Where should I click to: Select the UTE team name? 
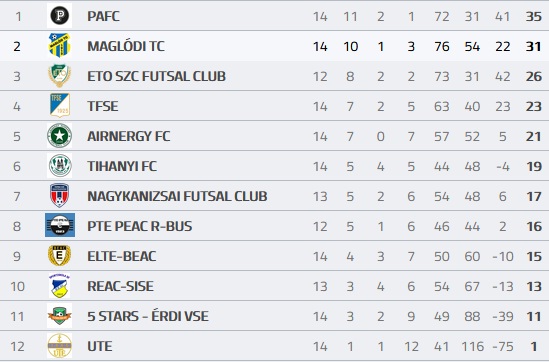coord(100,346)
